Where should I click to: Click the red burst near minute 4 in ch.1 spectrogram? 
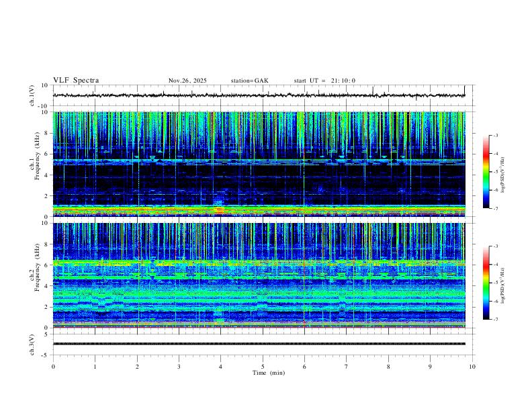point(220,210)
